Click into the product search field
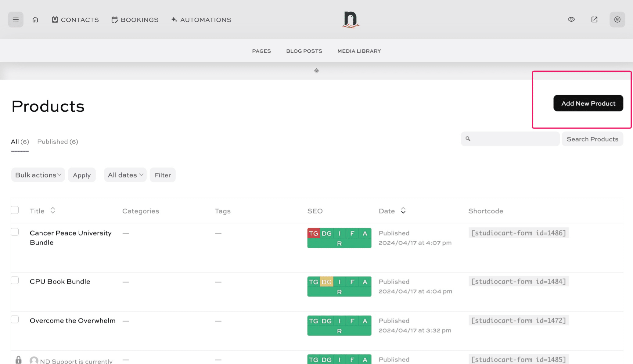The height and width of the screenshot is (364, 633). tap(514, 139)
